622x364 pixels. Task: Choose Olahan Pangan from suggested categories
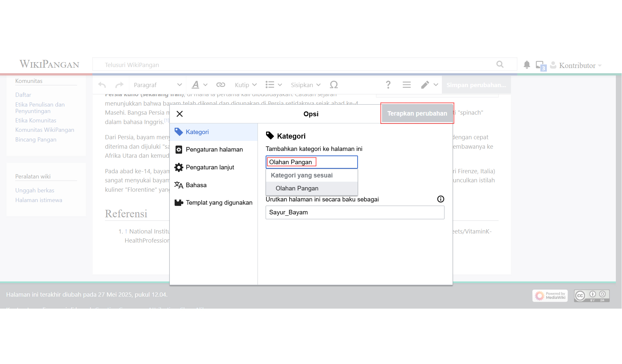(x=297, y=188)
